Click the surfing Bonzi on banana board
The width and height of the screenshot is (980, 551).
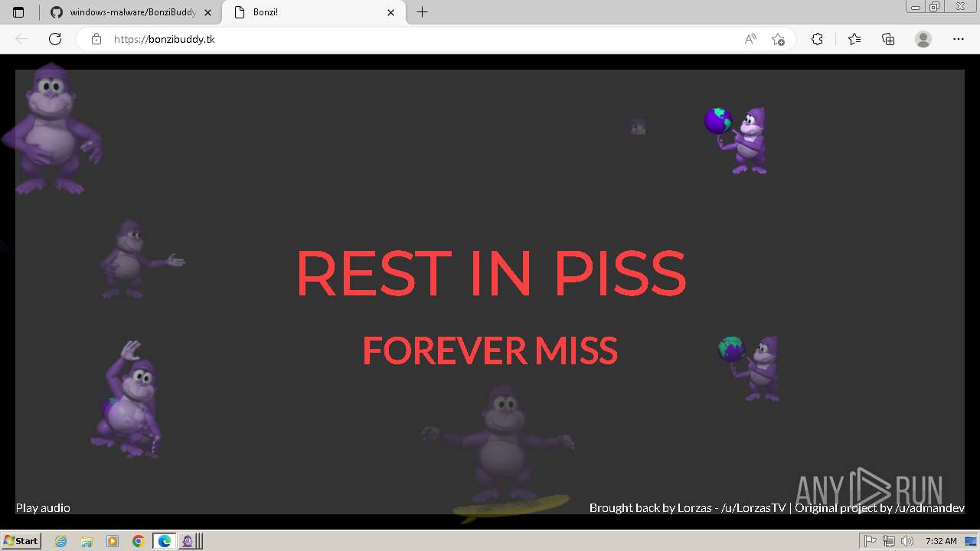tap(499, 453)
